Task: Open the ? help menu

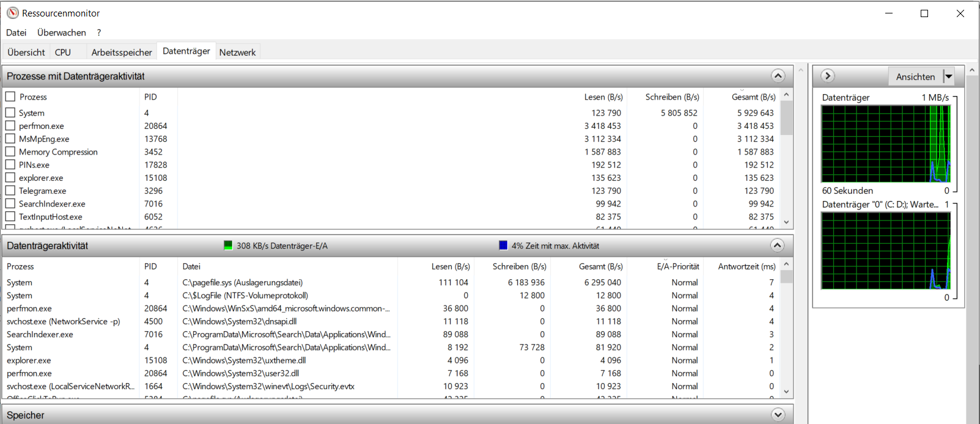Action: click(x=99, y=32)
